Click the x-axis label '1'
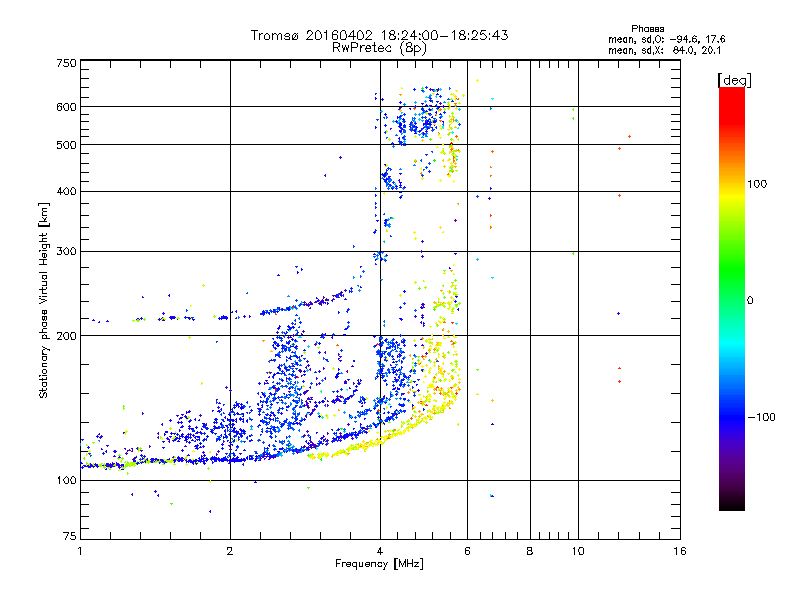 [x=80, y=551]
